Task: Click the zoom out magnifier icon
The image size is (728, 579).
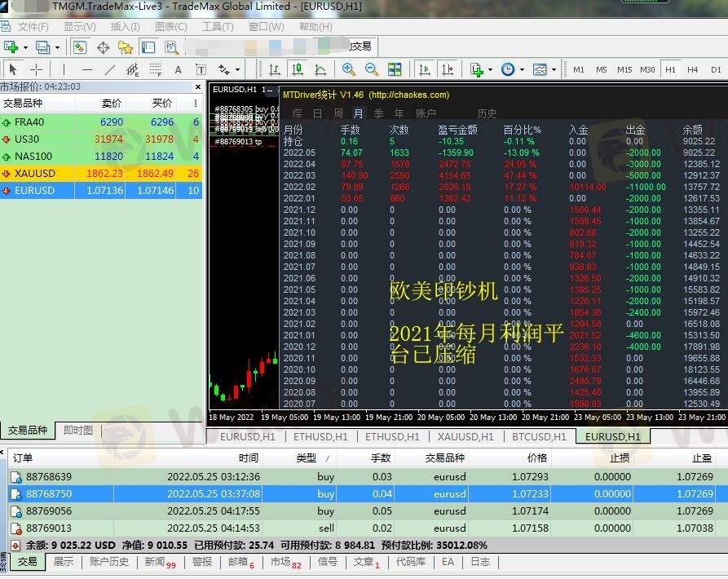Action: point(372,69)
